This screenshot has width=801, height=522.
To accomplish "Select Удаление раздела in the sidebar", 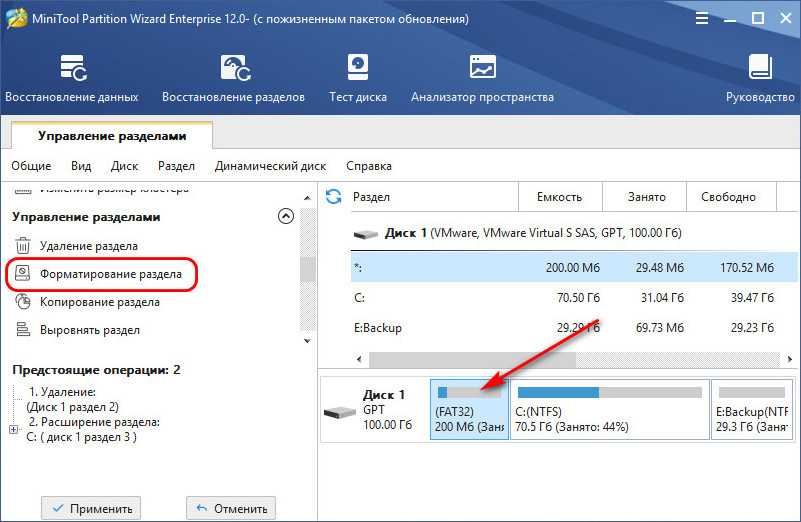I will coord(88,245).
